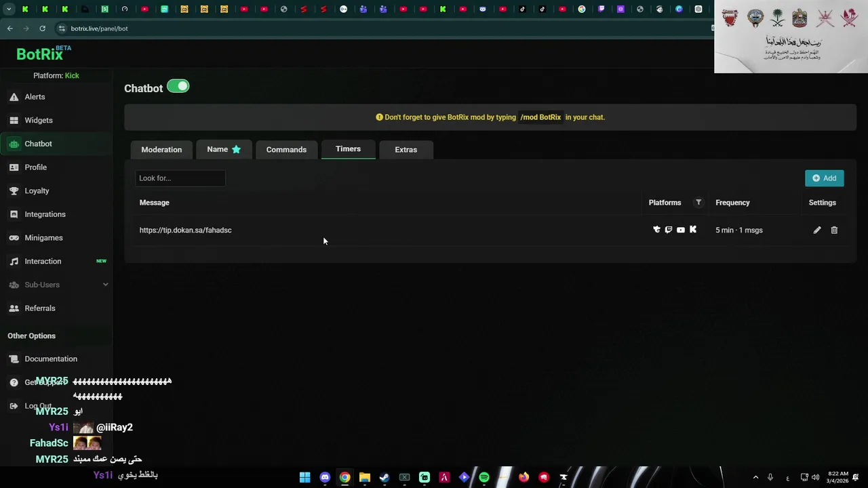
Task: Expand the Sub-Users menu chevron
Action: click(x=105, y=285)
